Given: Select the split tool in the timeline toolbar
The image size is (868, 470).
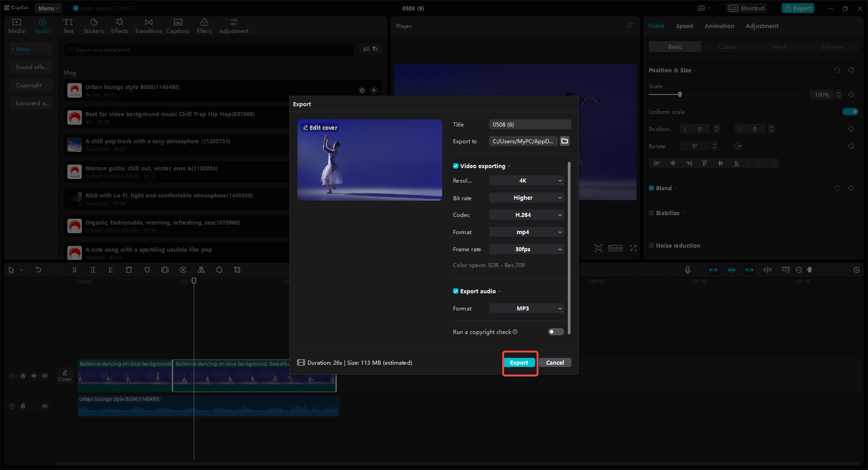Looking at the screenshot, I should pyautogui.click(x=75, y=270).
